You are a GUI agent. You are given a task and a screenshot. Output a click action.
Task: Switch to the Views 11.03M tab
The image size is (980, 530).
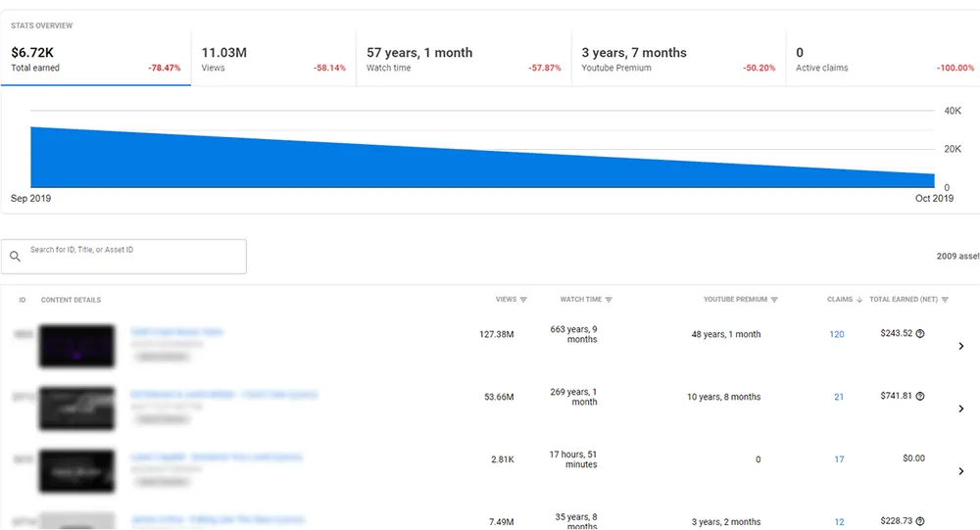point(273,60)
